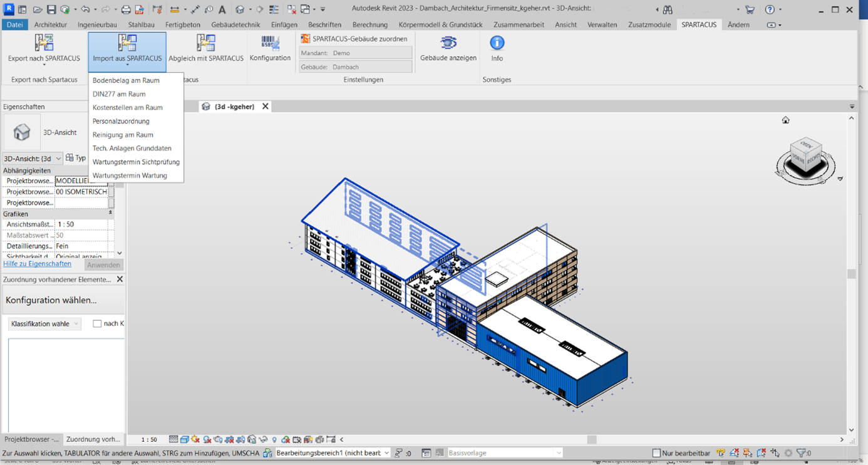Viewport: 868px width, 465px height.
Task: Click the Anwenden button
Action: (103, 265)
